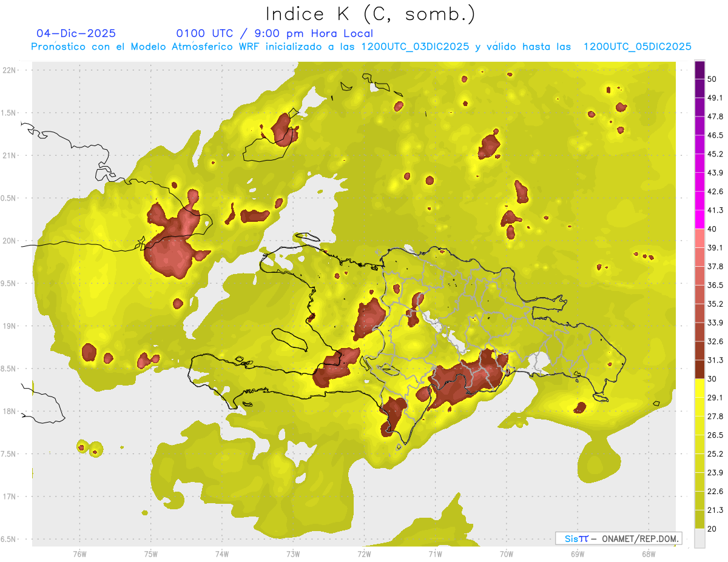728x562 pixels.
Task: Click the "21N" latitude label
Action: [x=9, y=155]
